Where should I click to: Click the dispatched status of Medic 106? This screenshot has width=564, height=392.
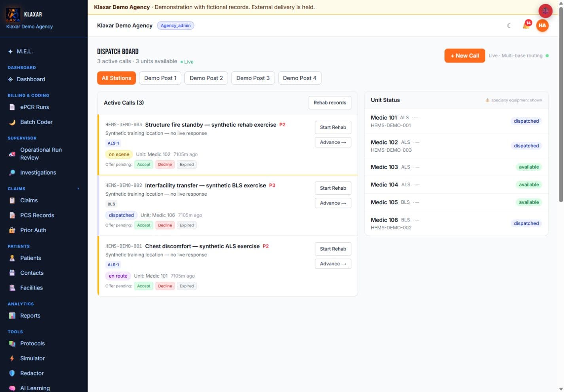click(x=526, y=223)
